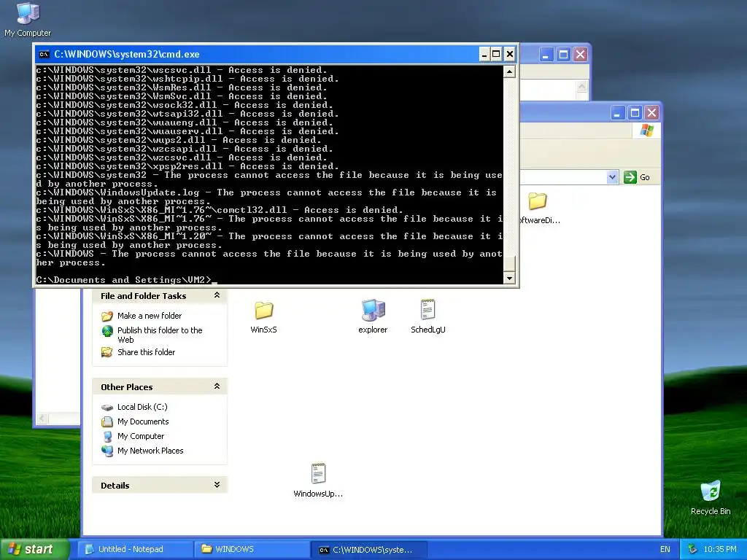Click the Make a new folder icon
The height and width of the screenshot is (560, 747).
tap(107, 316)
